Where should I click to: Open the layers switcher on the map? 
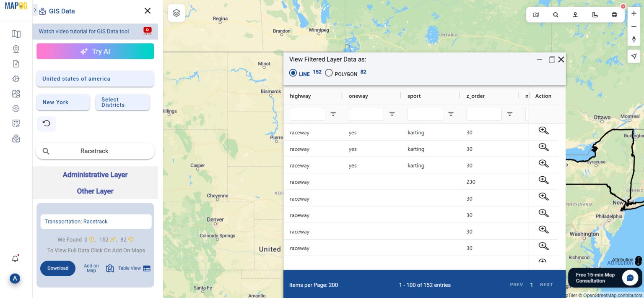(176, 13)
